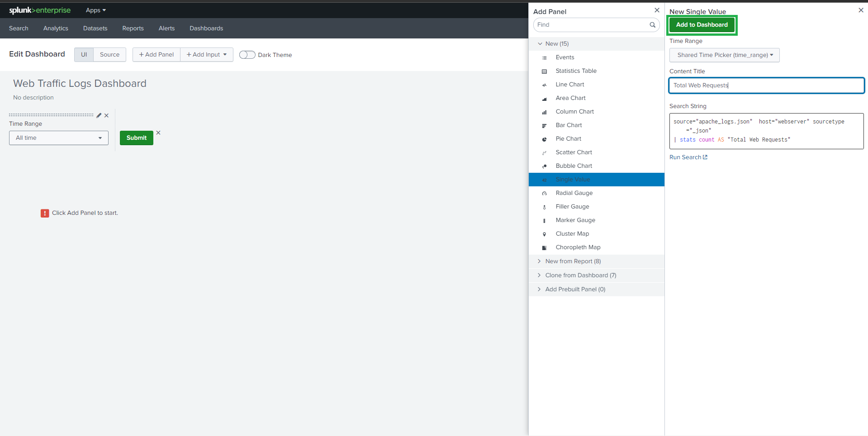Click the No description text
868x436 pixels.
pyautogui.click(x=33, y=98)
